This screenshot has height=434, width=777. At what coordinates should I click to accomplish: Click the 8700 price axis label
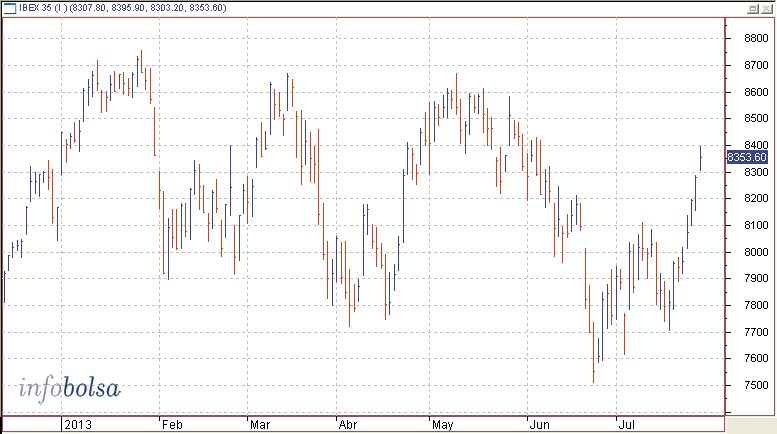[756, 65]
